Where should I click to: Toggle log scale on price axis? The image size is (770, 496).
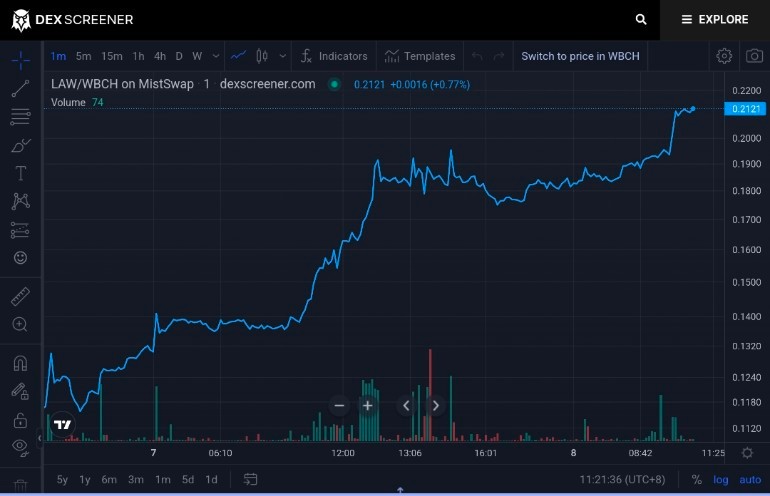[x=720, y=480]
